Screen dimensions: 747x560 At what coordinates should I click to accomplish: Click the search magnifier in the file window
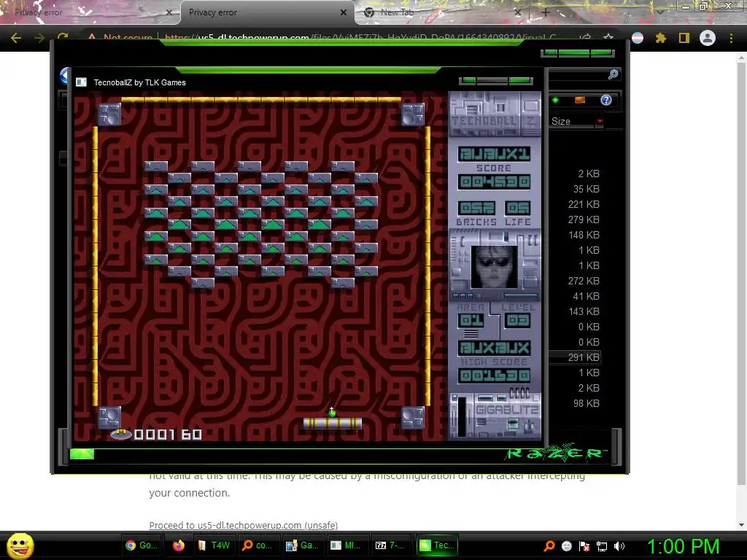pos(613,74)
